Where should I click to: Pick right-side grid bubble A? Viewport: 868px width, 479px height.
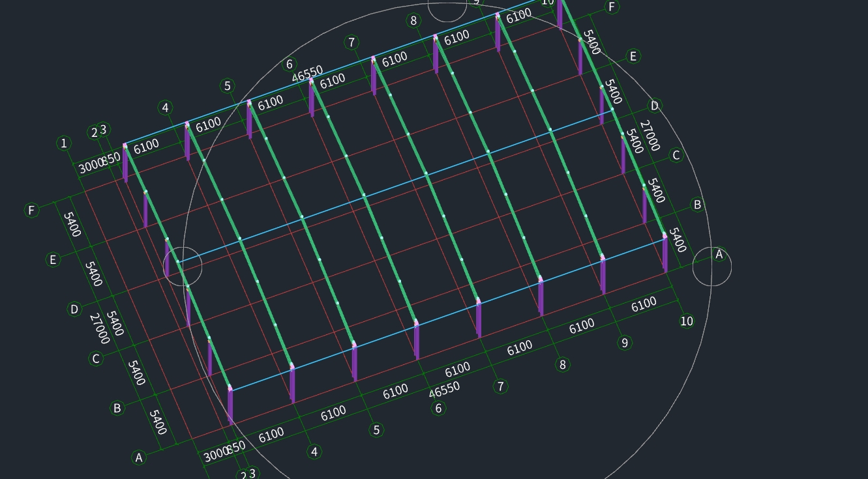point(719,254)
